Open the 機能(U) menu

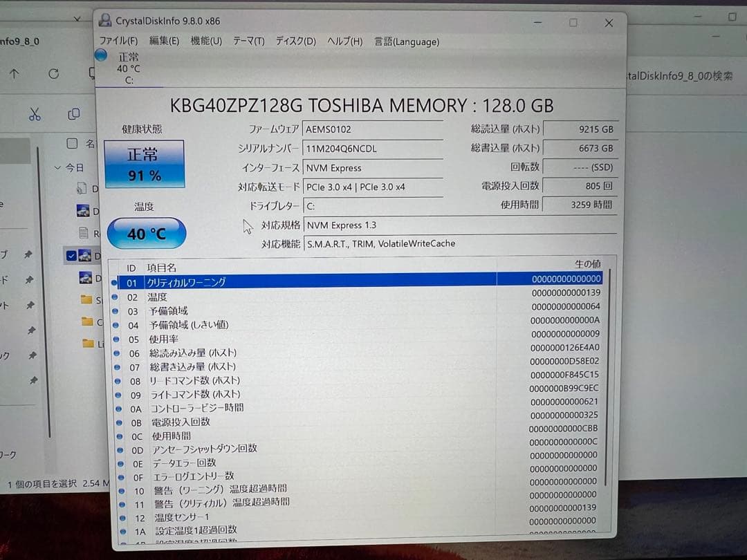point(206,41)
